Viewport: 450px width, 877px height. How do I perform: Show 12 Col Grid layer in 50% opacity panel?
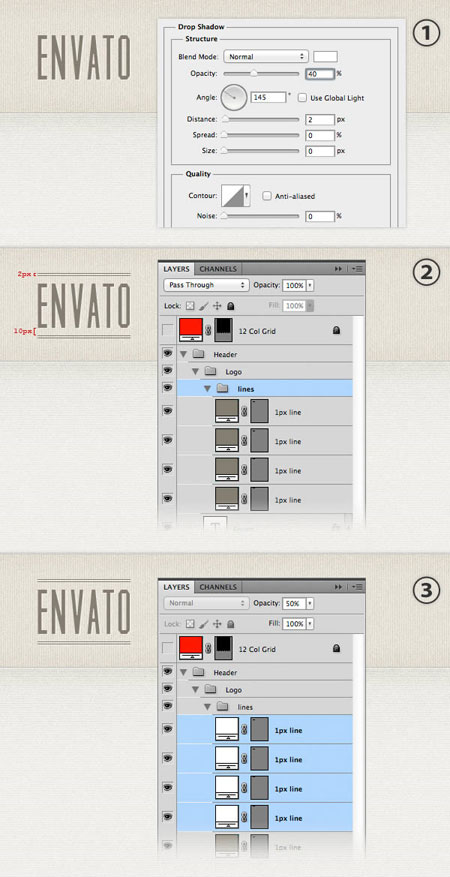click(168, 649)
